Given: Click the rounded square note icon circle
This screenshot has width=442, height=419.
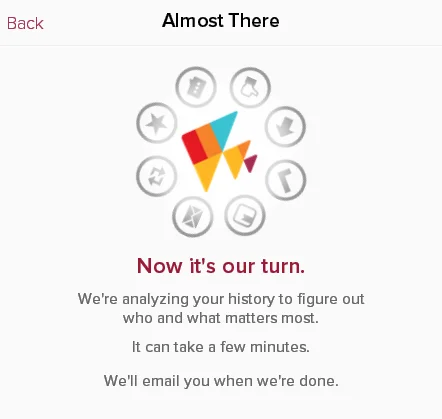Looking at the screenshot, I should (245, 215).
